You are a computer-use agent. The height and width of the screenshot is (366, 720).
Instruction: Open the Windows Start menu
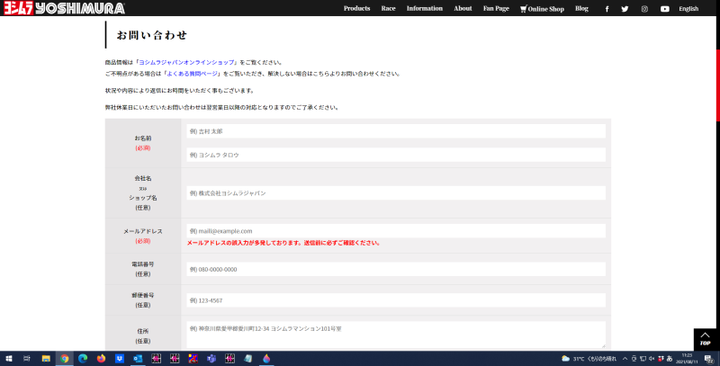click(x=9, y=359)
